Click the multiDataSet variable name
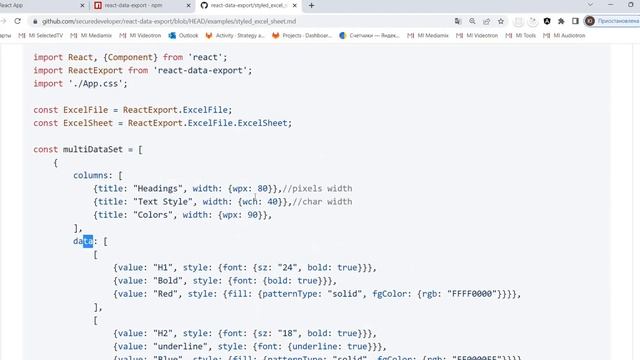This screenshot has height=360, width=640. (93, 149)
